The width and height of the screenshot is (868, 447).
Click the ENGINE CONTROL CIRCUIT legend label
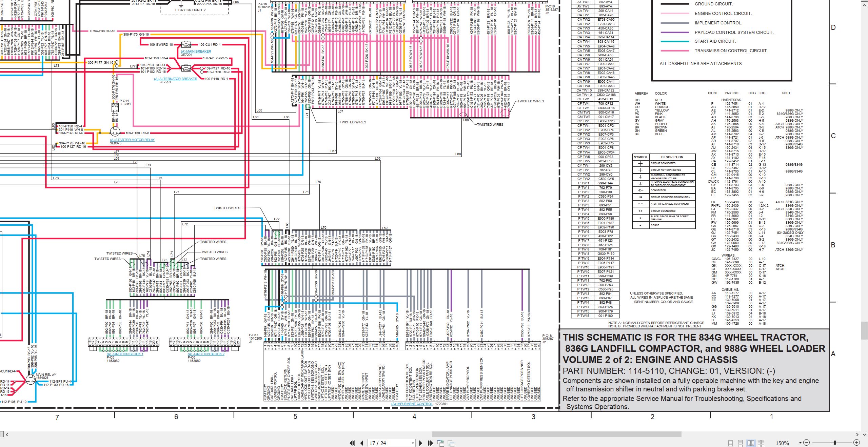pyautogui.click(x=723, y=14)
